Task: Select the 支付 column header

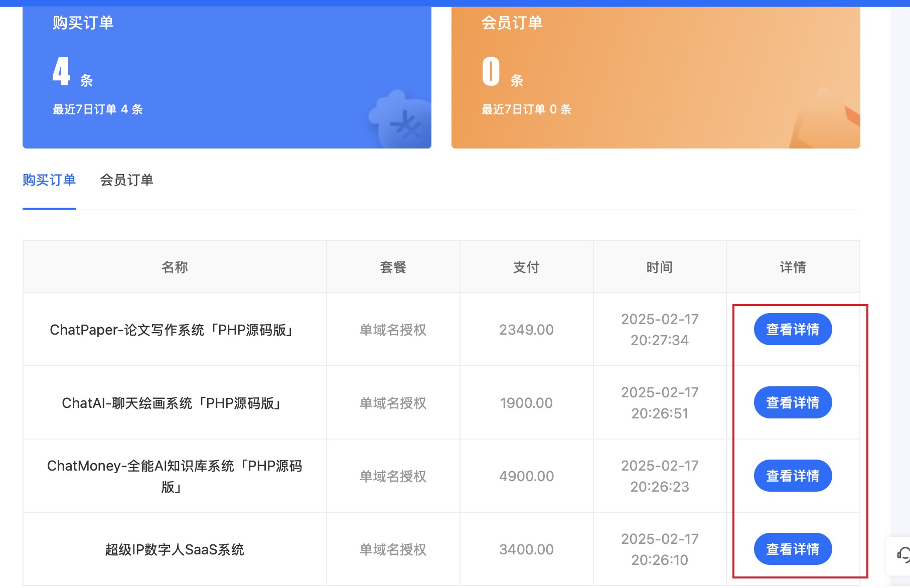Action: point(526,267)
